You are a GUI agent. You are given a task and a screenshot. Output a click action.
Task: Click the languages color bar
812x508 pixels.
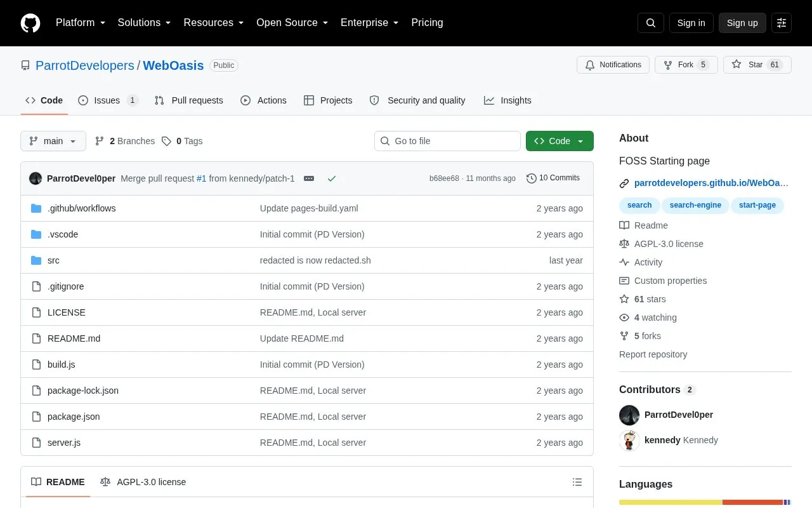(x=705, y=502)
